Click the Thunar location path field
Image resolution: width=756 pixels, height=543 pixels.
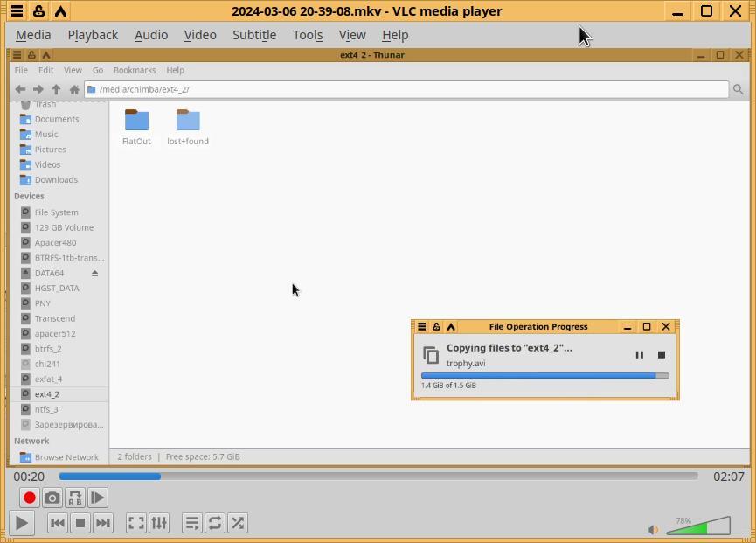[406, 89]
